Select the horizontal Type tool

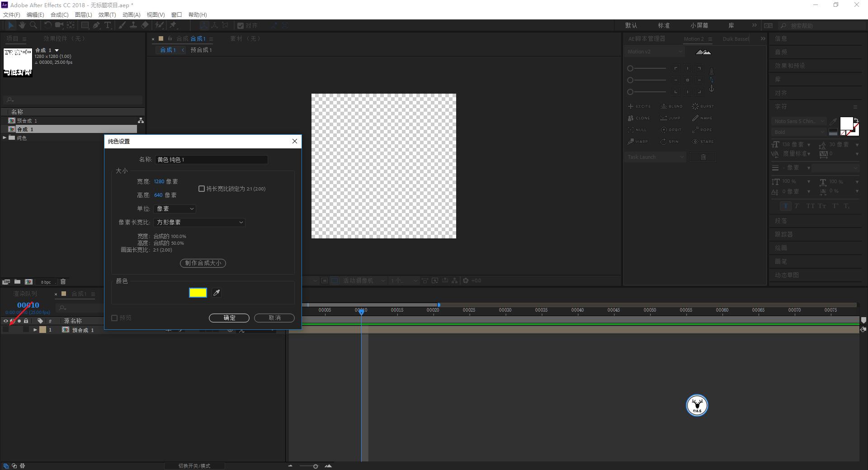coord(108,25)
